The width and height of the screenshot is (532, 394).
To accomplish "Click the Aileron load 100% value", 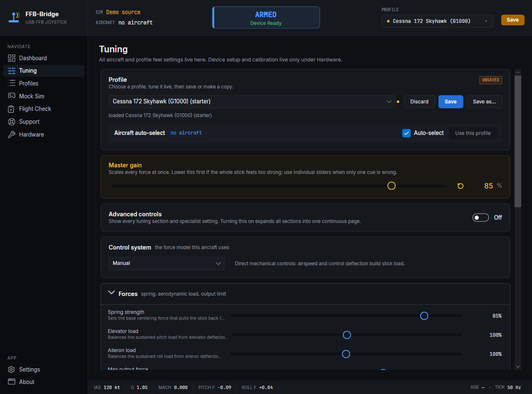I will click(495, 354).
